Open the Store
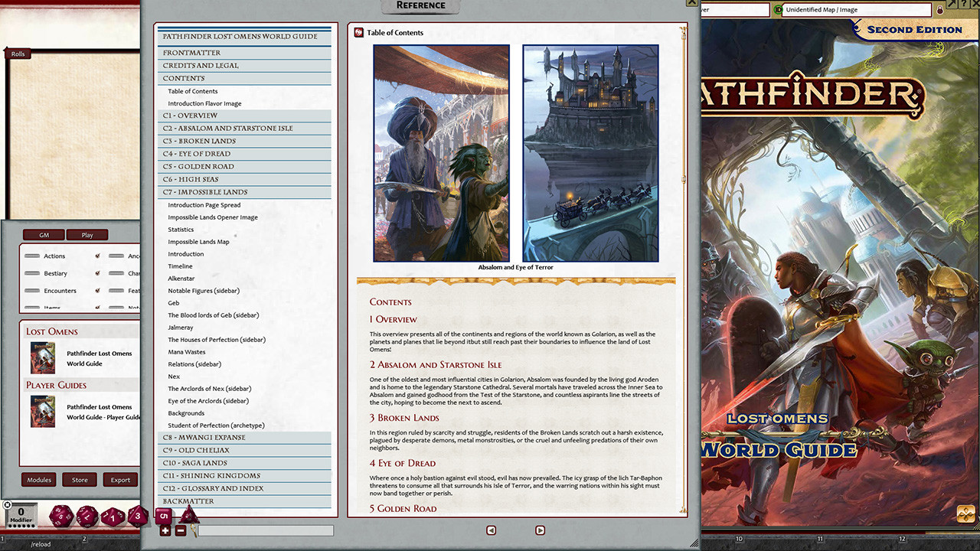This screenshot has width=980, height=551. coord(80,479)
